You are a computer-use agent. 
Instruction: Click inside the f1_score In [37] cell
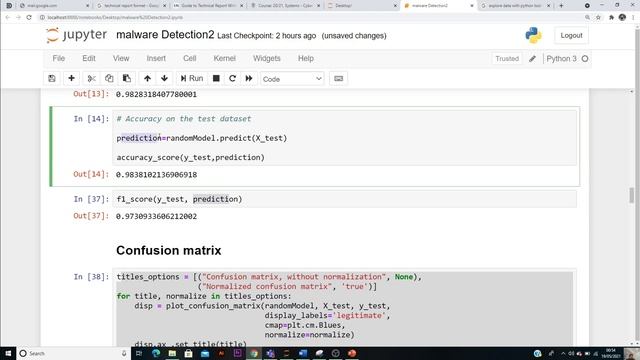(x=344, y=199)
